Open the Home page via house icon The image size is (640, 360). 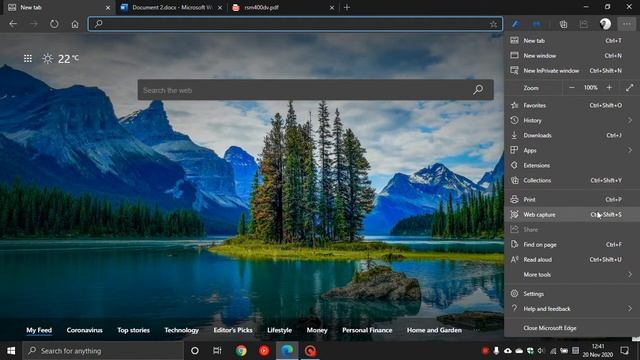pyautogui.click(x=75, y=24)
